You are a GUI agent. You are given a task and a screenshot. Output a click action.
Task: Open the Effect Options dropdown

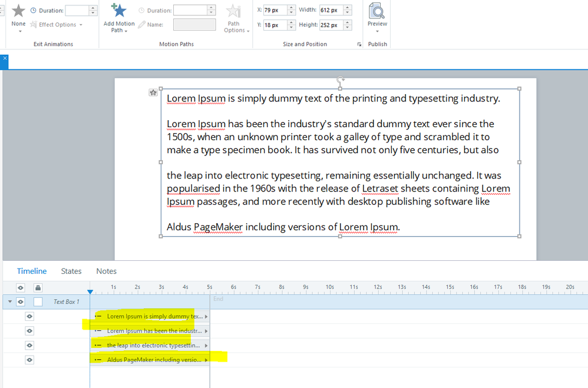57,25
